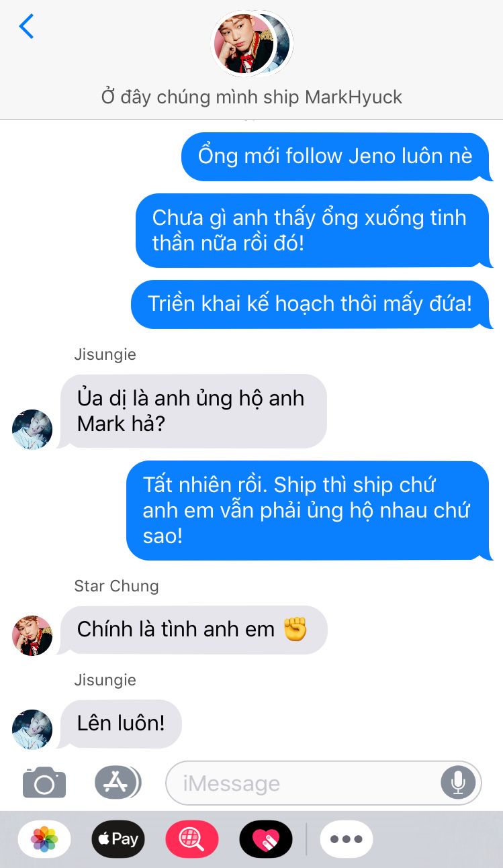Open the camera icon beside message field
This screenshot has height=868, width=503.
(44, 782)
